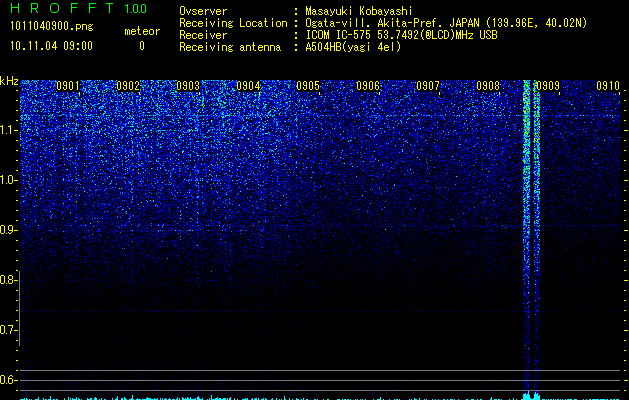Click the meteor label
This screenshot has width=629, height=400.
(142, 31)
